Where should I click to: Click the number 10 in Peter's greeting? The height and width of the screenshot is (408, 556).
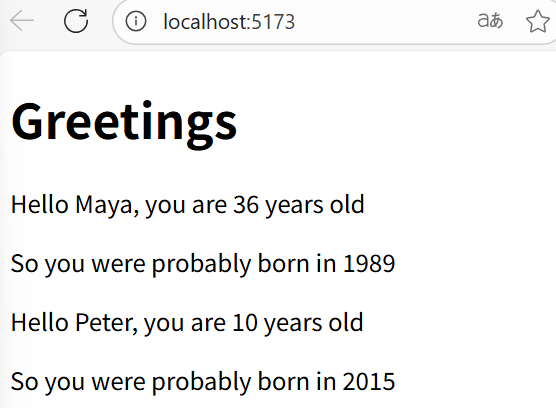(x=245, y=323)
